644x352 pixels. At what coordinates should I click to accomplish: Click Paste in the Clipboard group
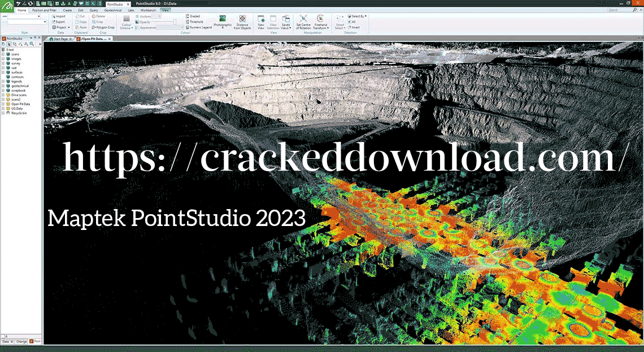80,27
